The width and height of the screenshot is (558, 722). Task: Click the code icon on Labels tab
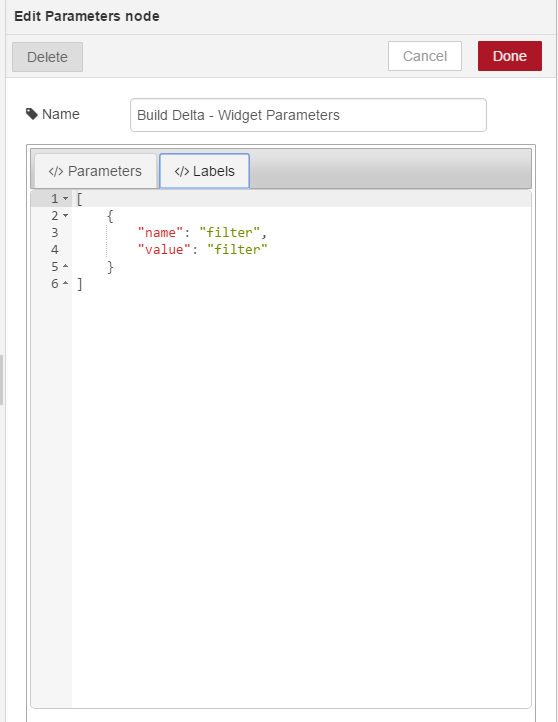point(182,171)
